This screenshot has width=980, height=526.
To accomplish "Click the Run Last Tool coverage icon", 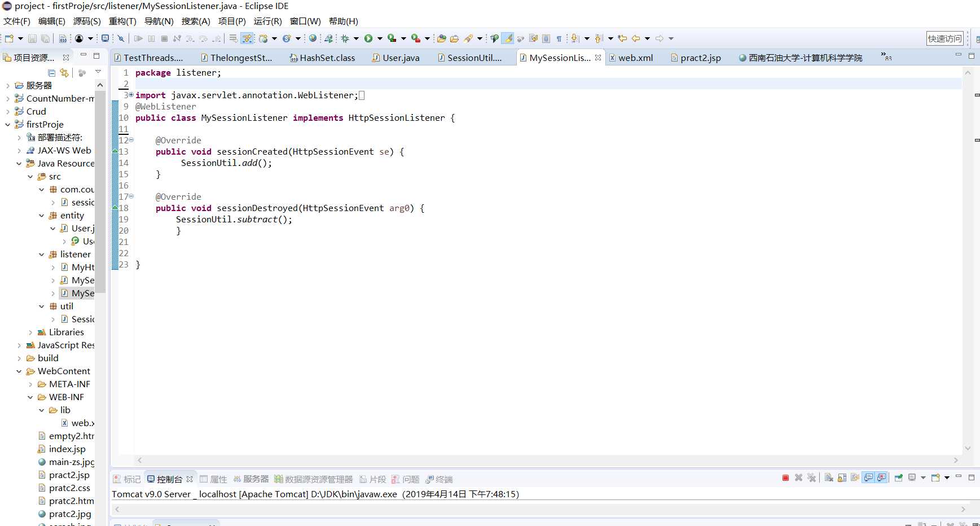I will point(392,38).
